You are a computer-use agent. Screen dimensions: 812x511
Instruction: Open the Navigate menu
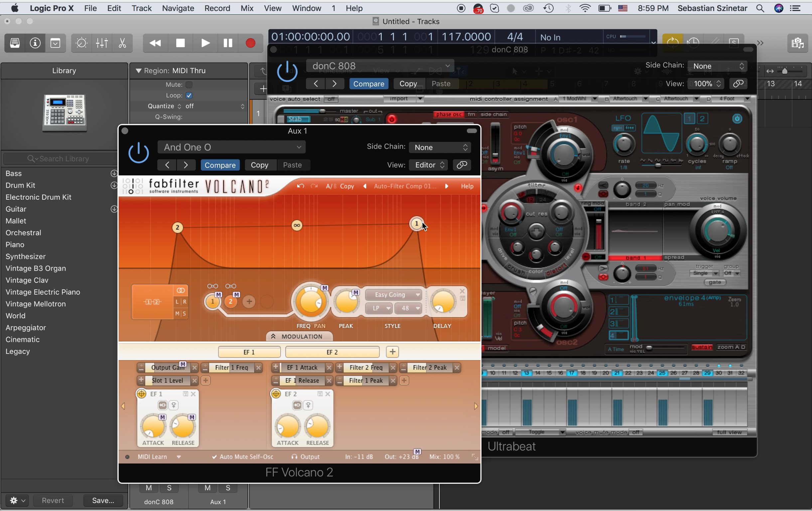coord(178,8)
